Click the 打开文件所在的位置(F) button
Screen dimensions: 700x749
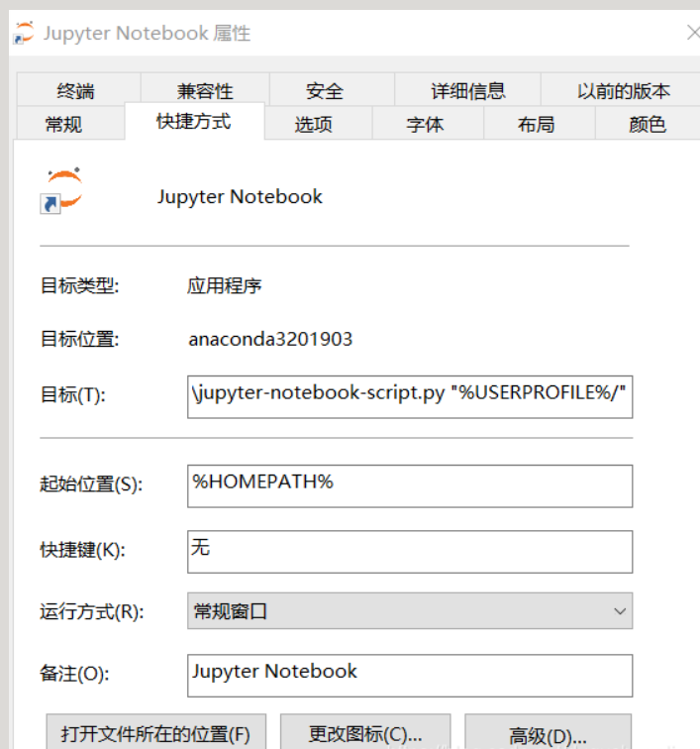pyautogui.click(x=156, y=733)
